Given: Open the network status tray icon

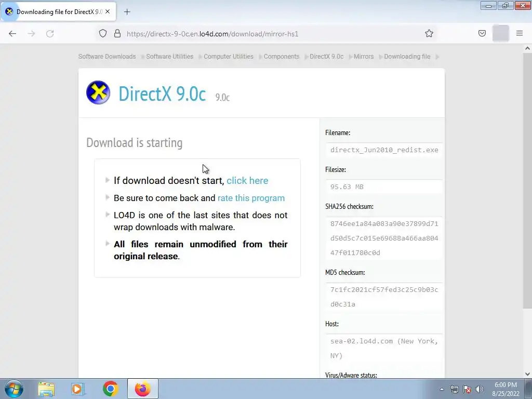Looking at the screenshot, I should pyautogui.click(x=454, y=389).
